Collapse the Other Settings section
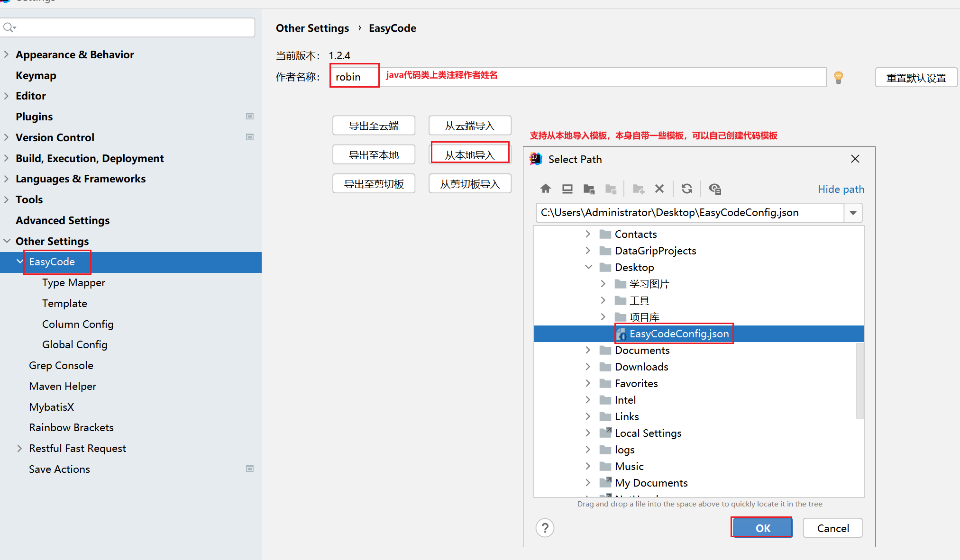This screenshot has width=960, height=560. pyautogui.click(x=7, y=241)
